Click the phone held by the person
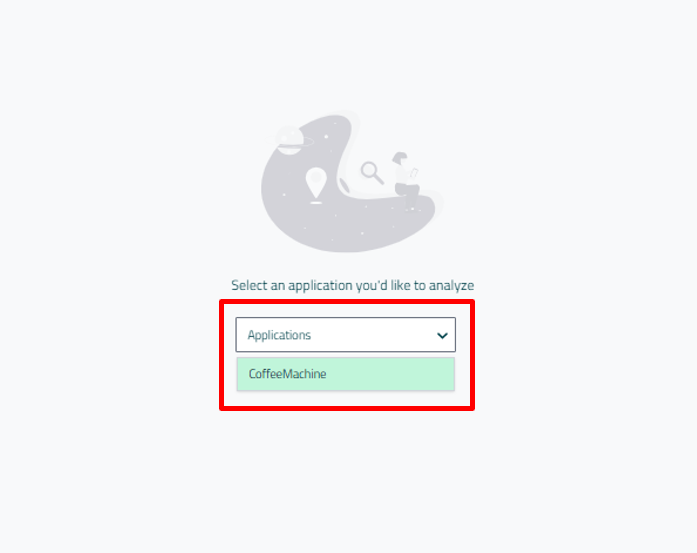Viewport: 697px width, 553px height. (414, 172)
